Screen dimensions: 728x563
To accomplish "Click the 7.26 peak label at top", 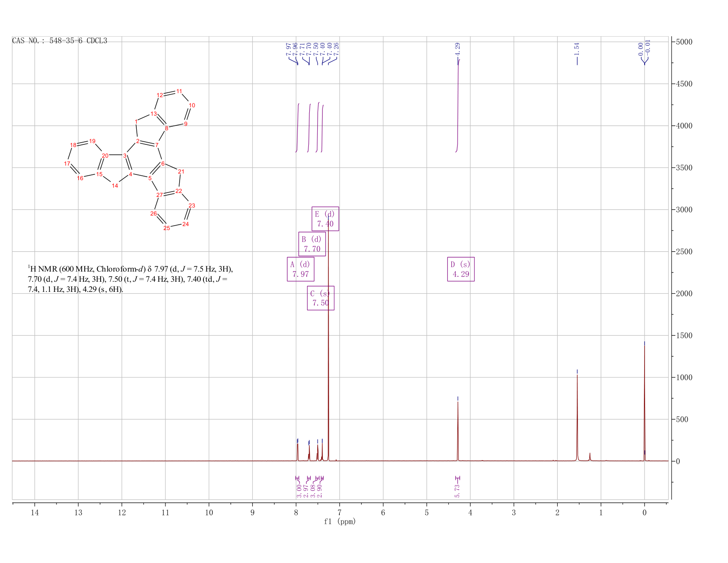I will pos(336,49).
